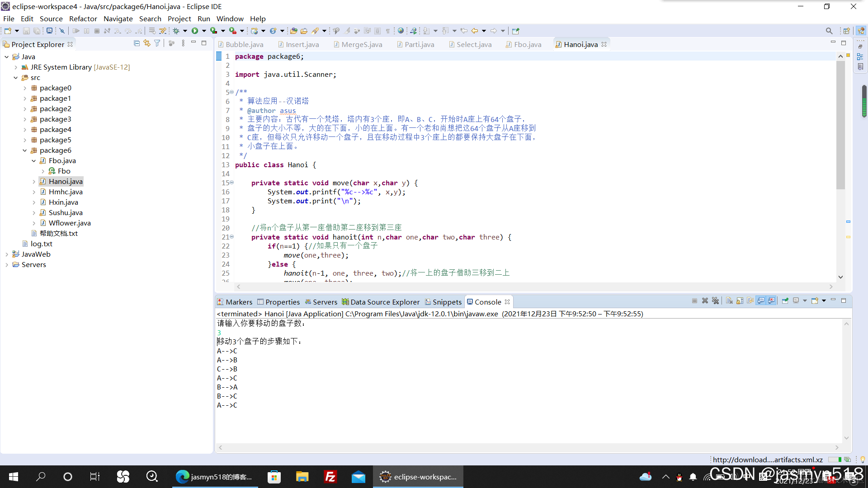Remove all terminated launches in Console
868x488 pixels.
click(715, 301)
